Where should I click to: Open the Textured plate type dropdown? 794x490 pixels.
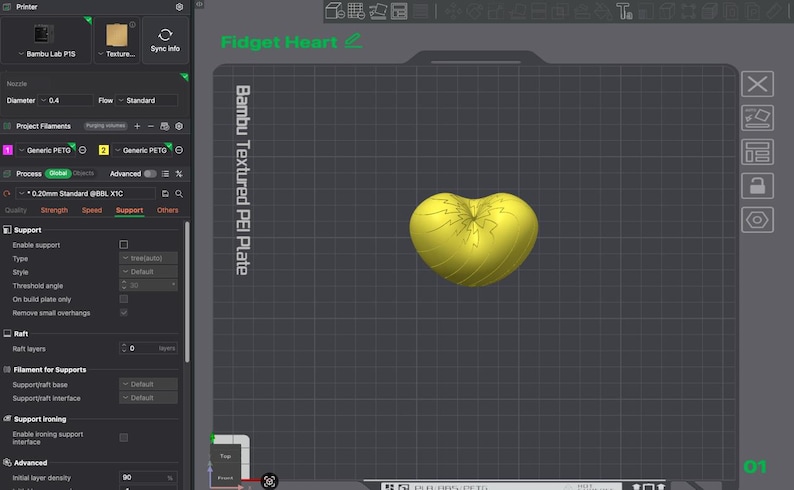click(116, 54)
